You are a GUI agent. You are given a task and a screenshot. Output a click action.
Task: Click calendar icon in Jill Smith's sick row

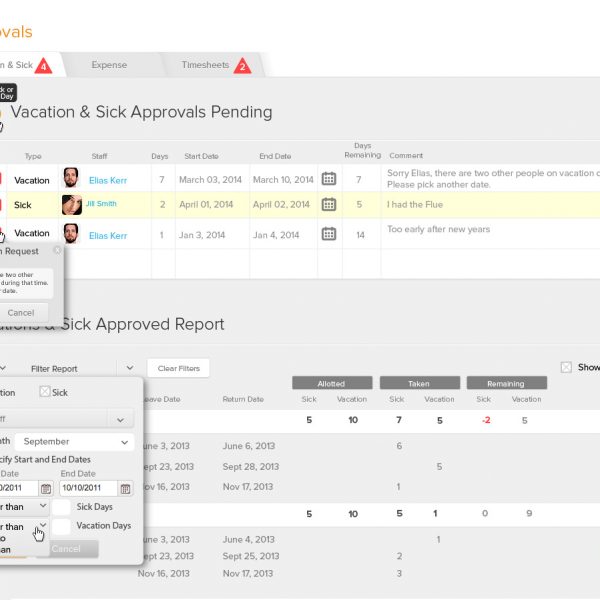pos(328,204)
